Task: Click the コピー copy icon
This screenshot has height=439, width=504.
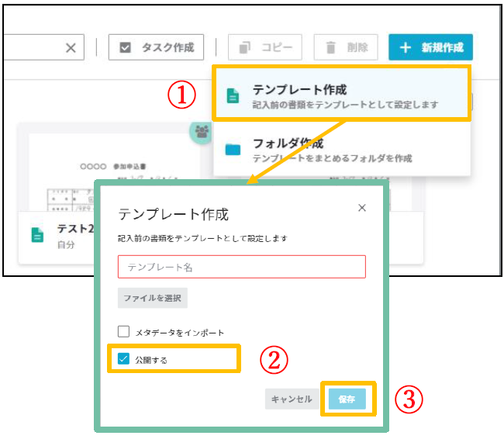Action: pos(245,47)
